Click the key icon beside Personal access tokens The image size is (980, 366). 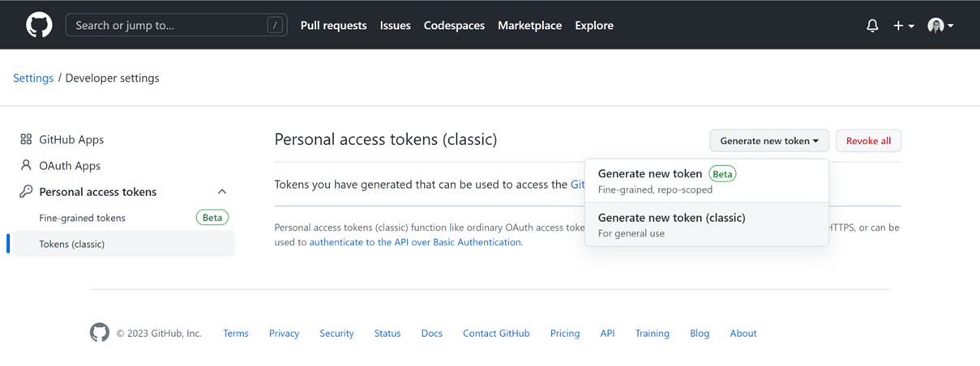[26, 192]
